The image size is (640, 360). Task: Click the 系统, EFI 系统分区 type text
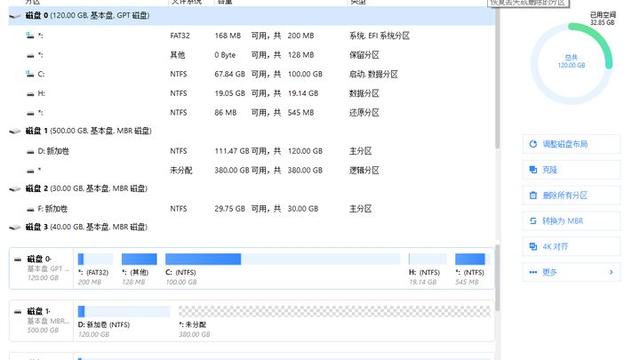tap(379, 36)
